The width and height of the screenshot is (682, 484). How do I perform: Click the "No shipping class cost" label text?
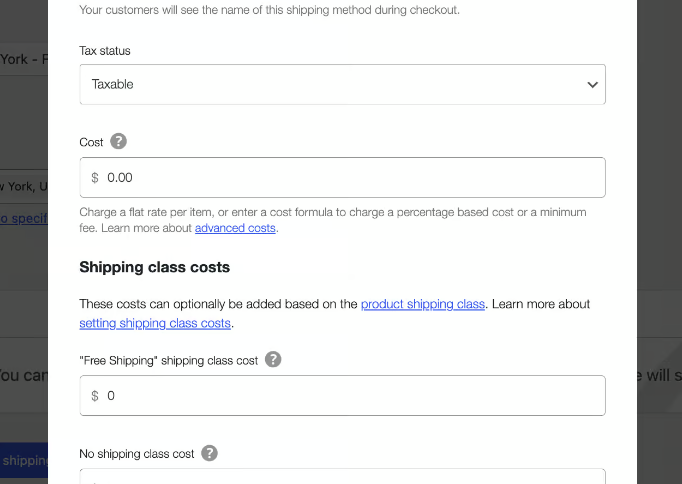pyautogui.click(x=137, y=454)
